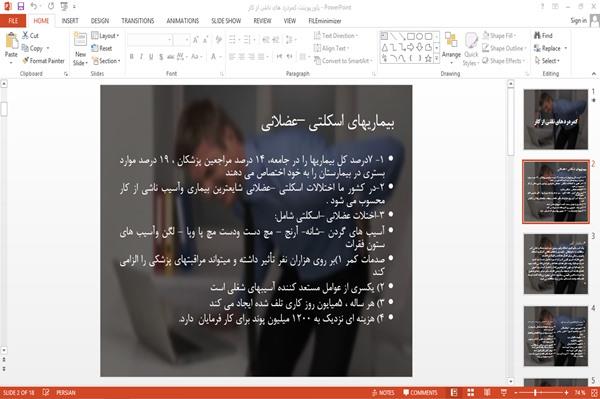Viewport: 600px width, 399px height.
Task: Open Shape Fill dropdown
Action: pyautogui.click(x=499, y=36)
